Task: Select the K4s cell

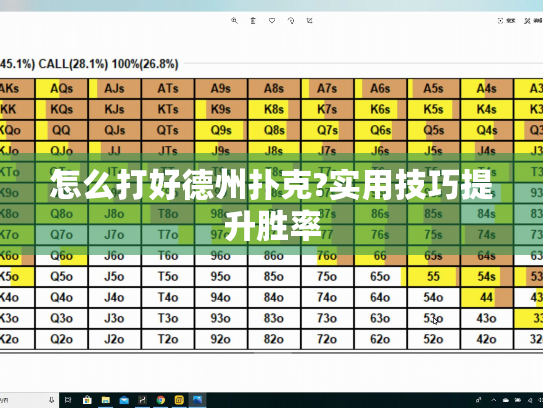Action: pyautogui.click(x=487, y=109)
